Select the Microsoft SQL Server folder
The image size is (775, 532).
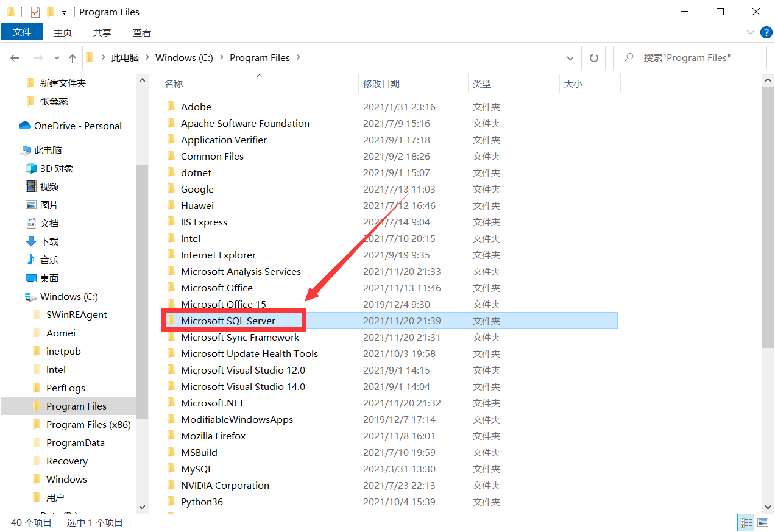pyautogui.click(x=390, y=321)
